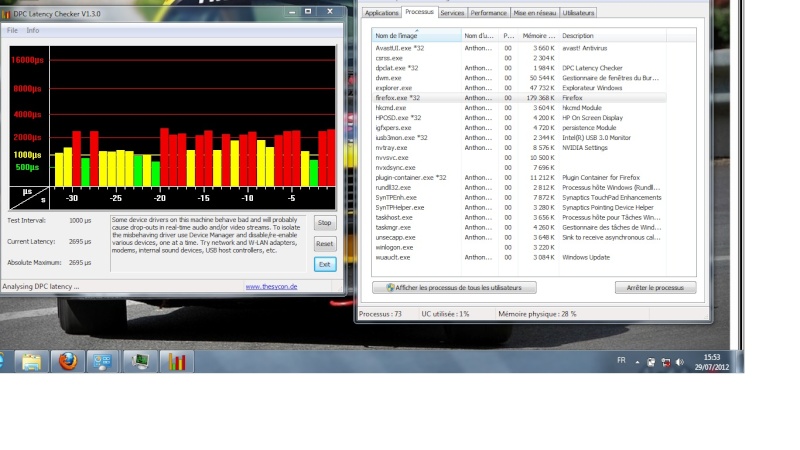Image resolution: width=800 pixels, height=450 pixels.
Task: Select the taskhost.exe process
Action: 519,217
